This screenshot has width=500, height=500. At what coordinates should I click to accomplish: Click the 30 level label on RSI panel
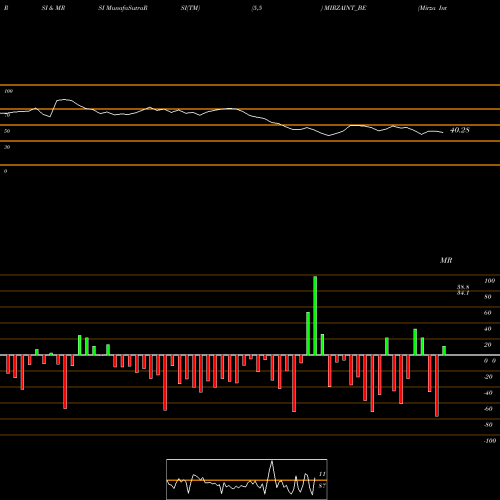[x=7, y=147]
